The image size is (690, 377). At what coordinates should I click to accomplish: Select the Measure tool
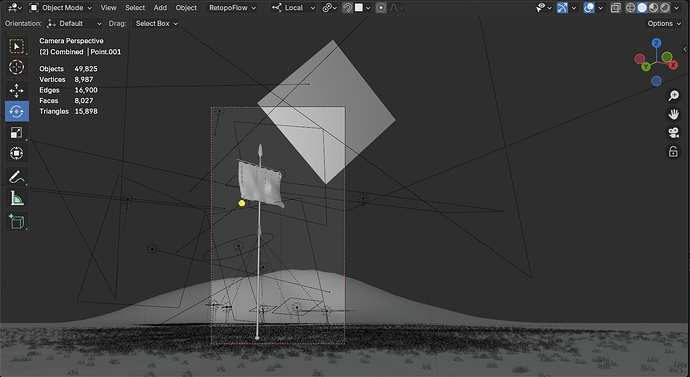click(x=17, y=198)
